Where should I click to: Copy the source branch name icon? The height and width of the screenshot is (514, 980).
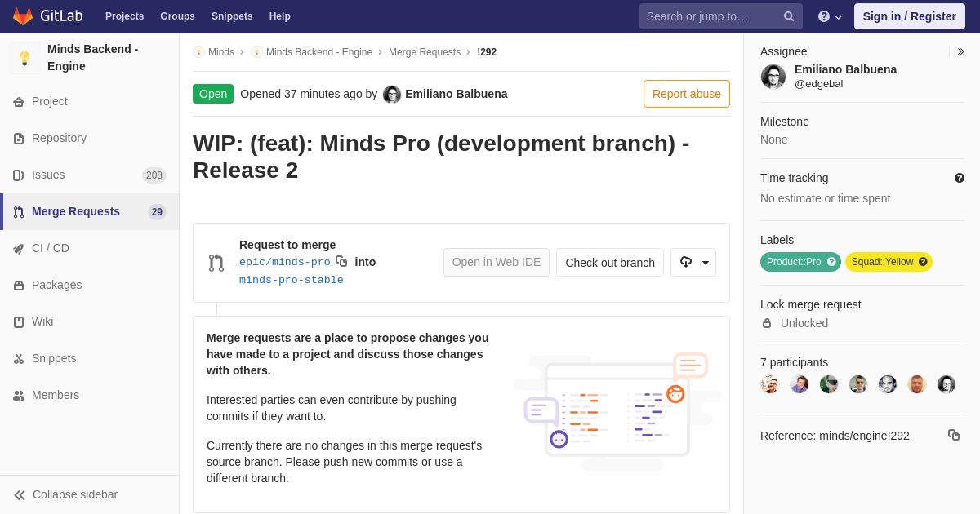tap(341, 261)
